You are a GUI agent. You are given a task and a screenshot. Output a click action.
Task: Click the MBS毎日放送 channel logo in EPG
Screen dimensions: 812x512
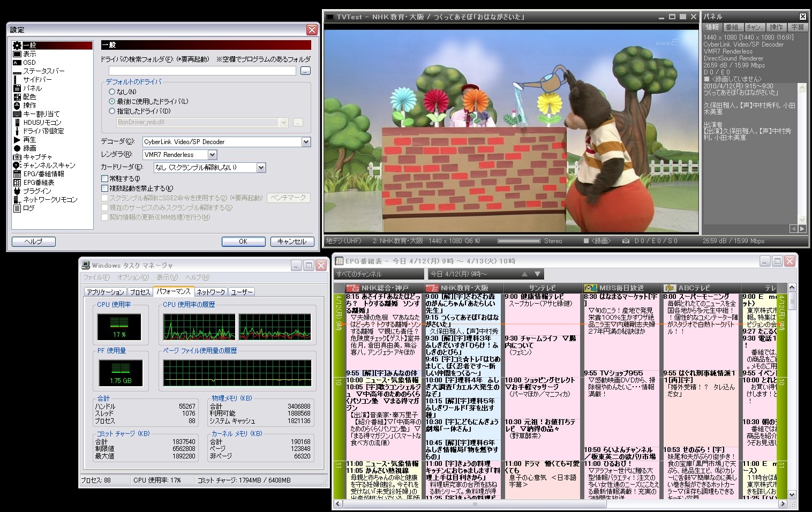coord(591,288)
